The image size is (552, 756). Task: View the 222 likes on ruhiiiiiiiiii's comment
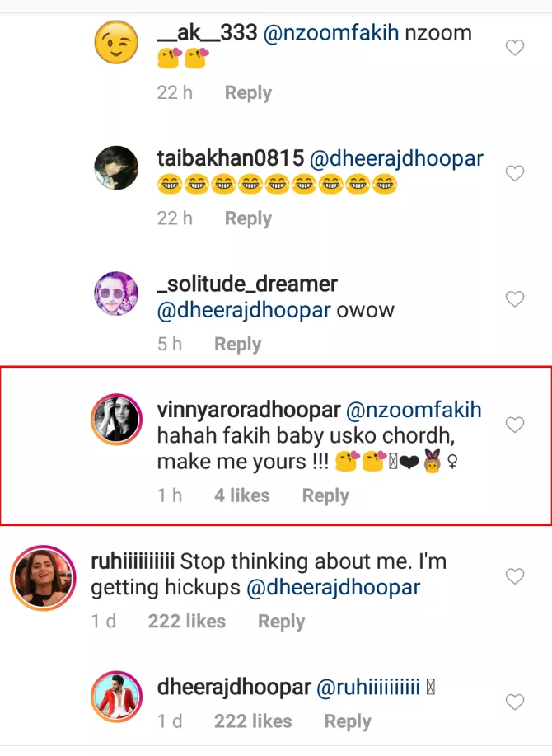click(x=187, y=621)
